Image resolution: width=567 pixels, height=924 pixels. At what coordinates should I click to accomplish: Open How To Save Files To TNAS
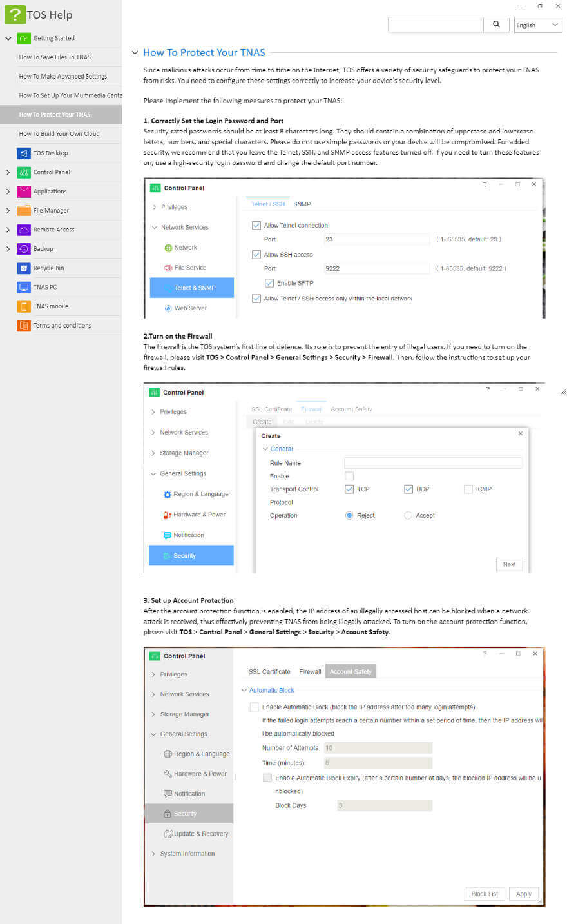click(x=55, y=57)
